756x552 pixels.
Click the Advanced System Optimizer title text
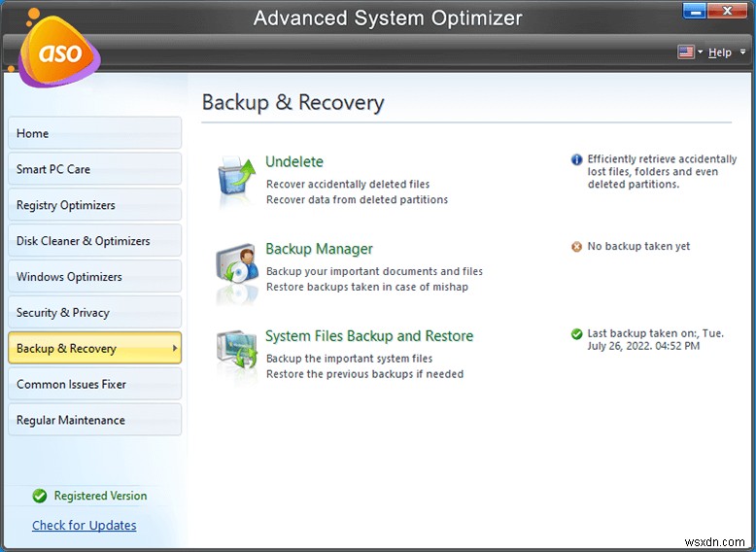click(388, 18)
